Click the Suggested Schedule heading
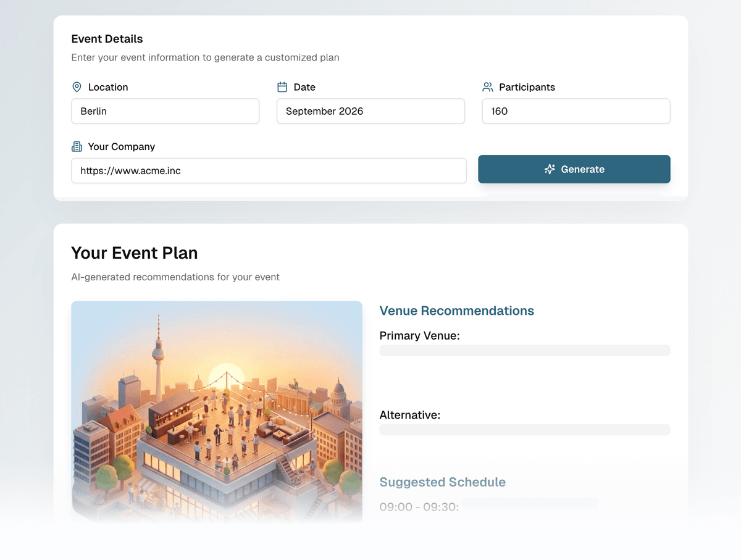Image resolution: width=741 pixels, height=560 pixels. tap(443, 482)
